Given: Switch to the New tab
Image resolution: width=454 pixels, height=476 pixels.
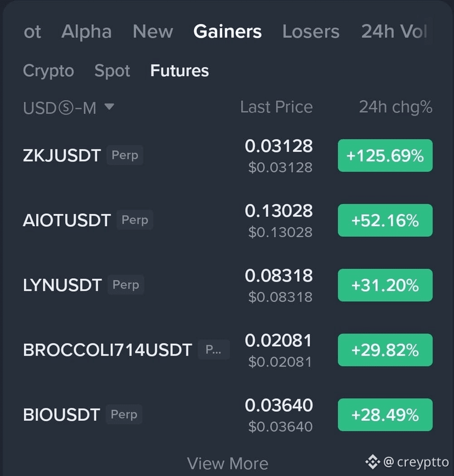Looking at the screenshot, I should [153, 32].
